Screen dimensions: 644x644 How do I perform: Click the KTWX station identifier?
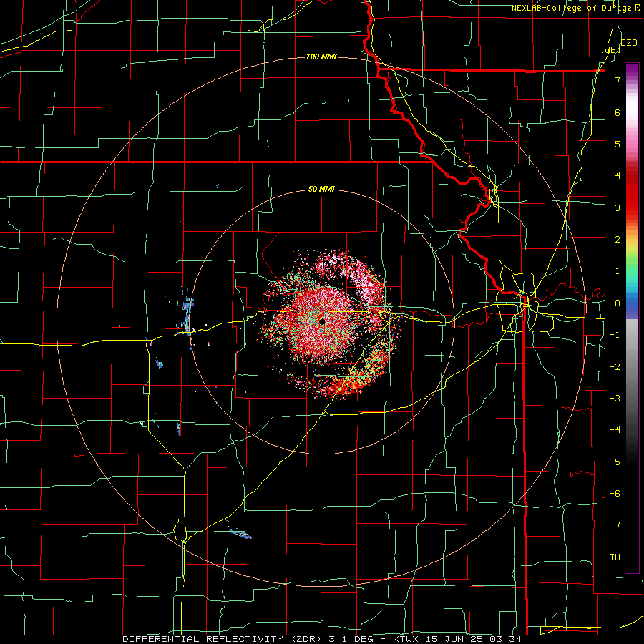404,639
